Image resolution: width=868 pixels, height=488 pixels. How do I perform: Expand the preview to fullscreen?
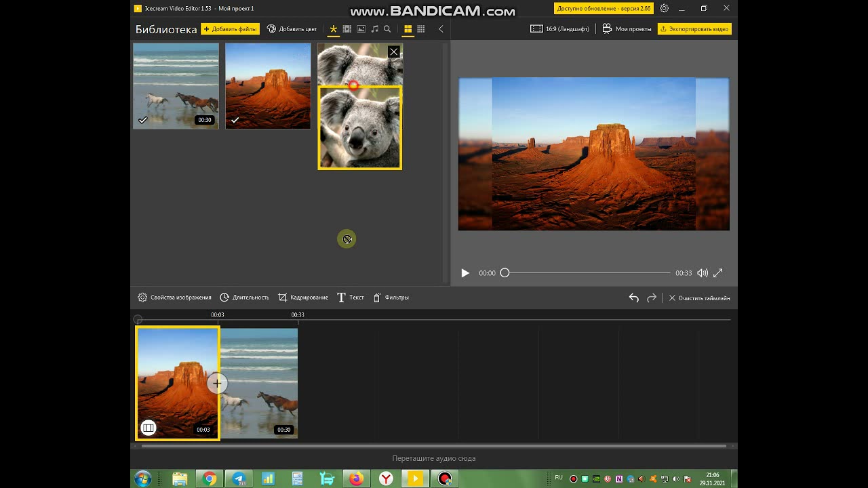point(718,273)
